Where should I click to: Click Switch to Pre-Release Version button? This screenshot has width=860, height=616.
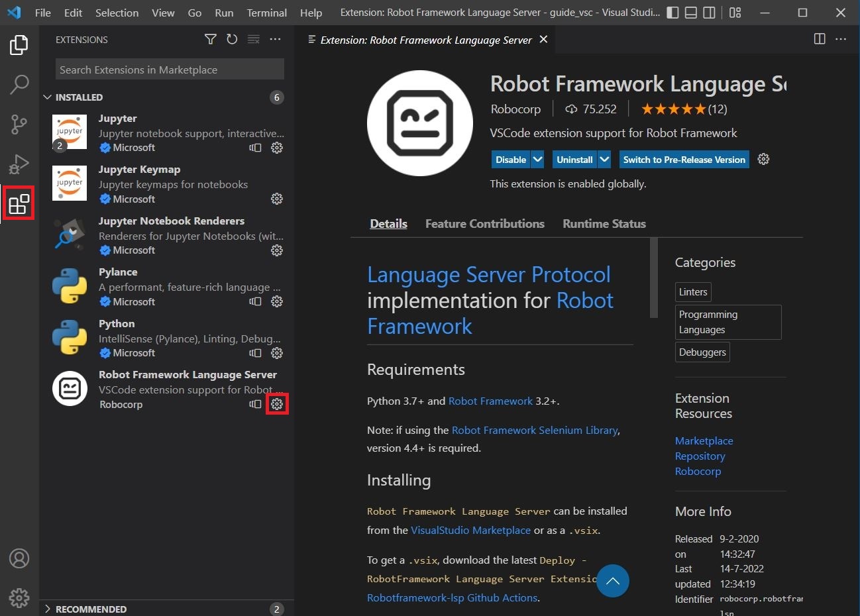684,160
